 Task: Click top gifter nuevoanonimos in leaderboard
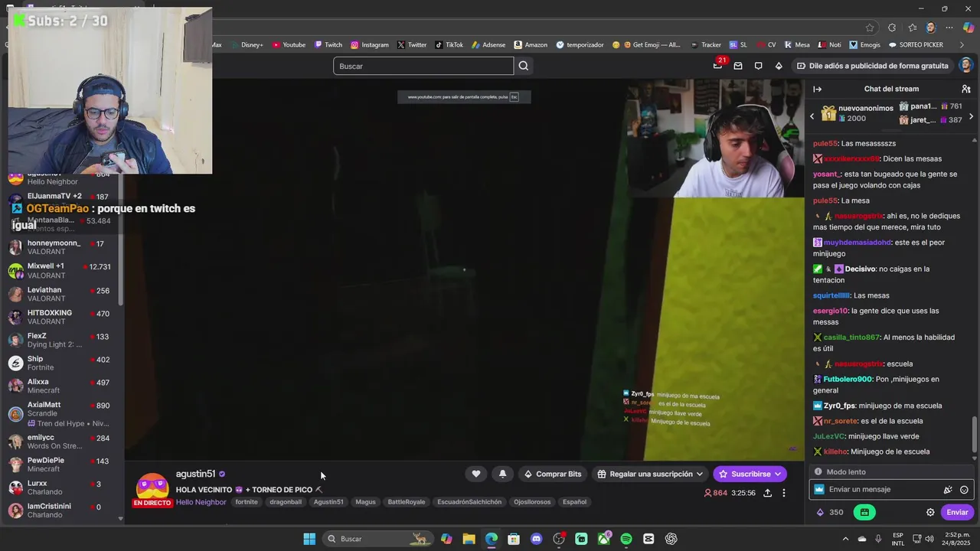click(x=858, y=113)
